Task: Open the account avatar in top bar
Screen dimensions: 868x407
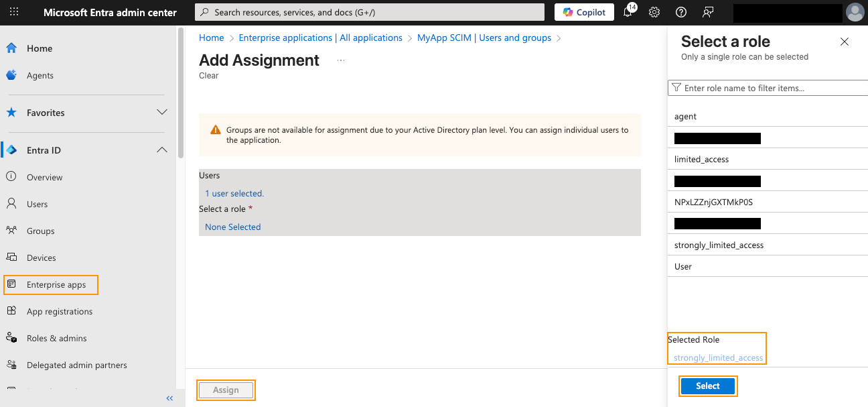Action: (x=855, y=12)
